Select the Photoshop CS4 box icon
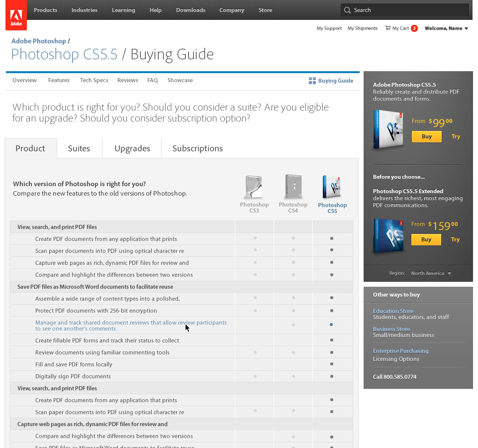This screenshot has width=478, height=448. [293, 187]
